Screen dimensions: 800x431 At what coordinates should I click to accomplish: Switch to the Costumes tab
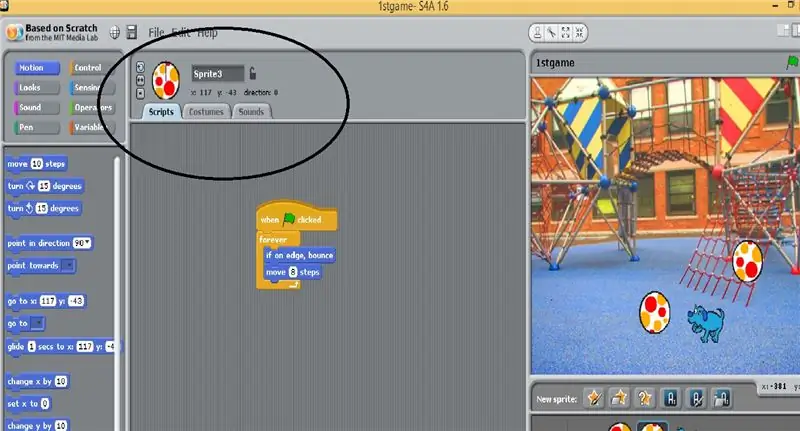(x=206, y=112)
